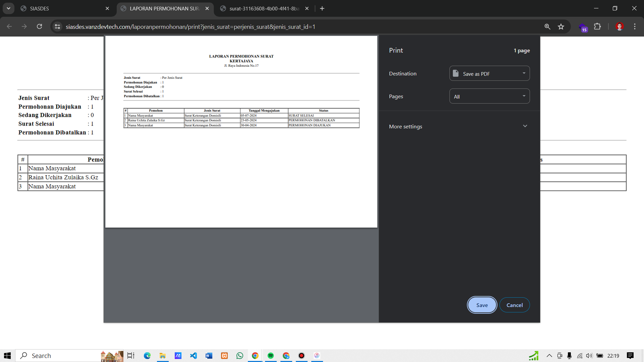Open the Destination dropdown showing Save as PDF
The height and width of the screenshot is (362, 644).
click(x=489, y=74)
